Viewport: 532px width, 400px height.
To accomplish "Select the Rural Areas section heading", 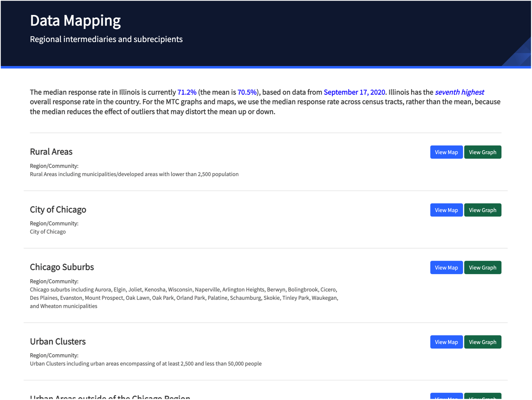I will [x=51, y=152].
